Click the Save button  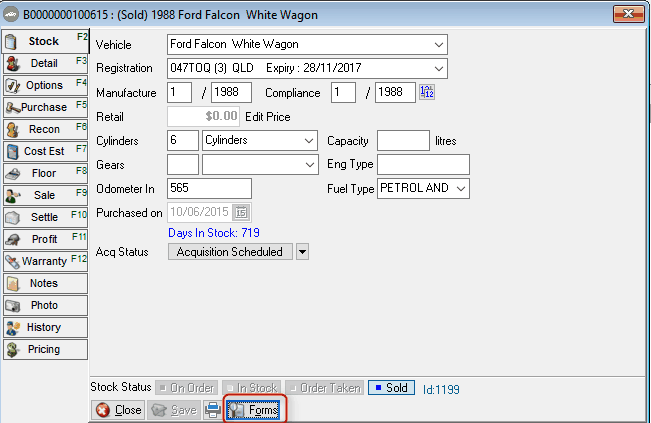tap(174, 410)
